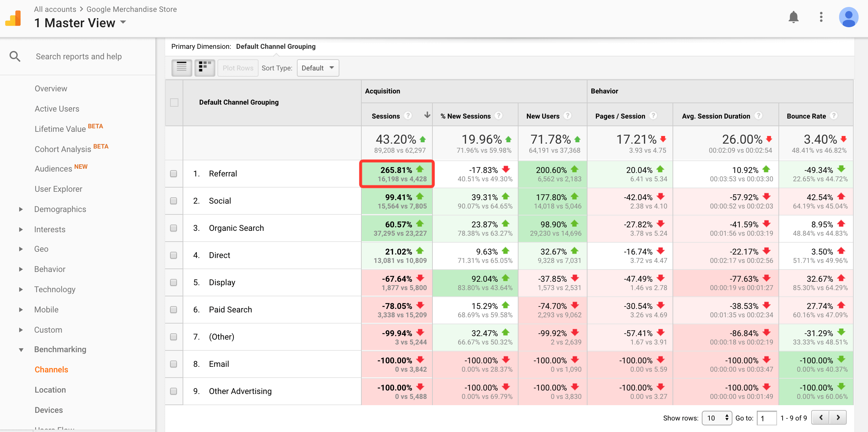Screen dimensions: 868x432
Task: Open the three-dot more options menu
Action: coord(821,17)
